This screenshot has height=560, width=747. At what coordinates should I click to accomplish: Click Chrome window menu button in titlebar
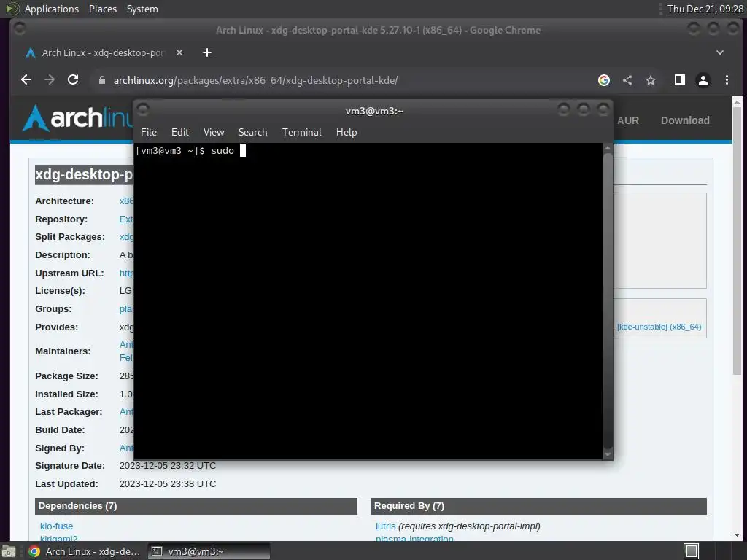(20, 29)
